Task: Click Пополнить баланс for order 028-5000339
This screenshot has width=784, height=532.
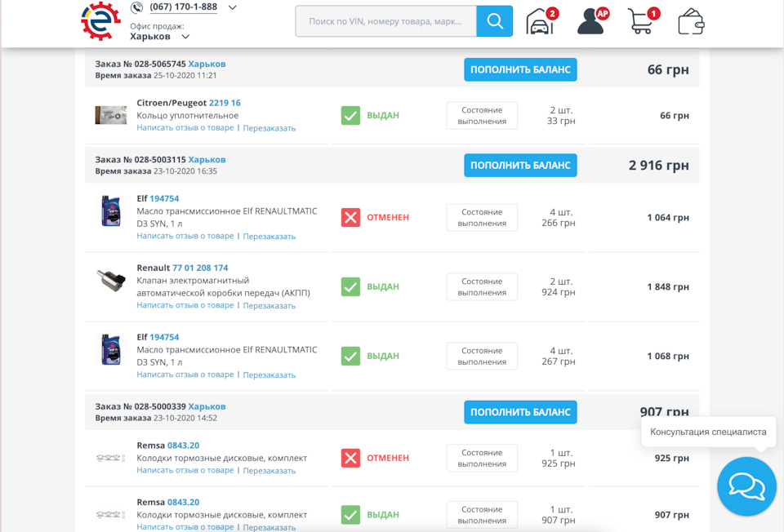Action: click(520, 412)
